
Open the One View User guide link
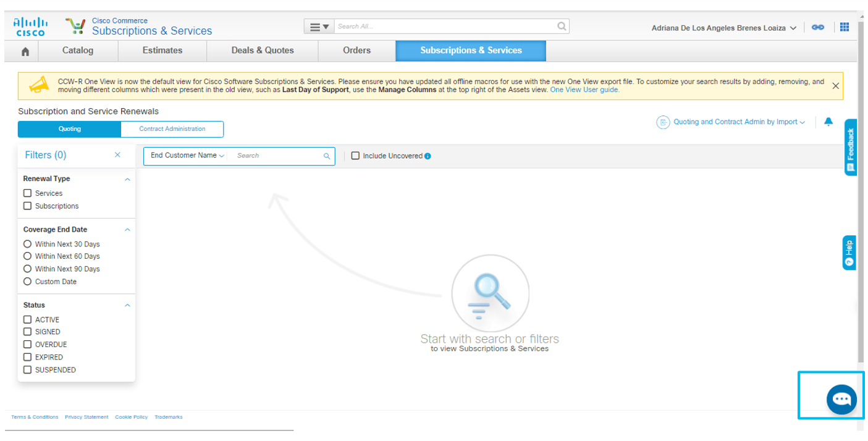pos(584,90)
